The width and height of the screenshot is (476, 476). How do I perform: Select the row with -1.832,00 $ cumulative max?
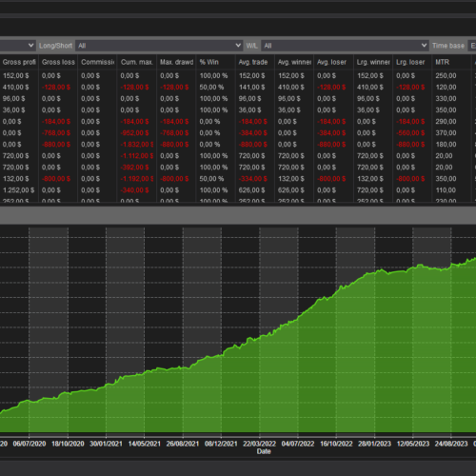[238, 145]
